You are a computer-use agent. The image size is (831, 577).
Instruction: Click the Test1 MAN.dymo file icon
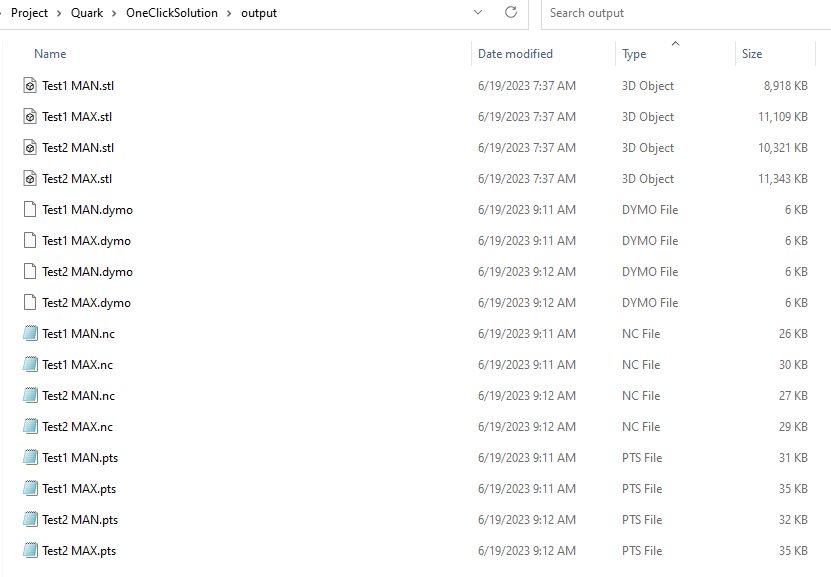(x=30, y=210)
